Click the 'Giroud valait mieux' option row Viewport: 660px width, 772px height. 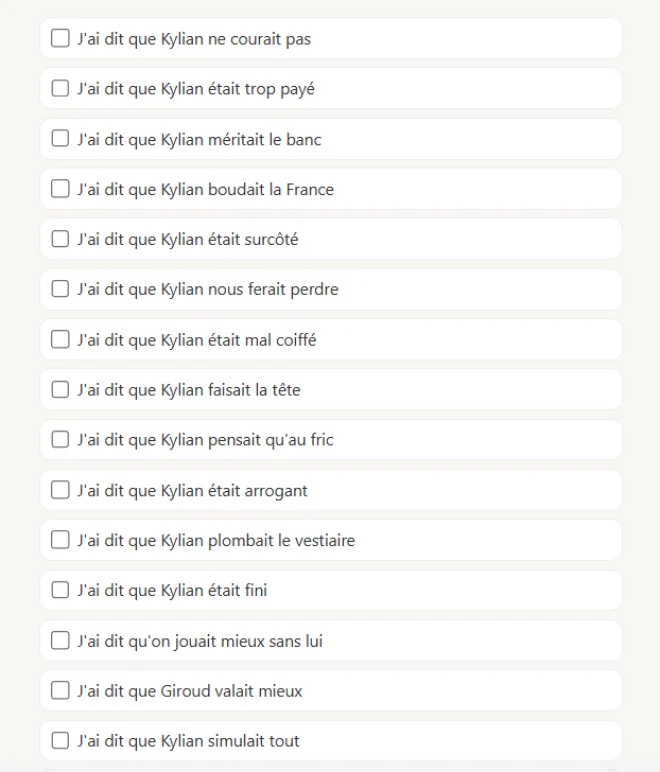pyautogui.click(x=331, y=690)
